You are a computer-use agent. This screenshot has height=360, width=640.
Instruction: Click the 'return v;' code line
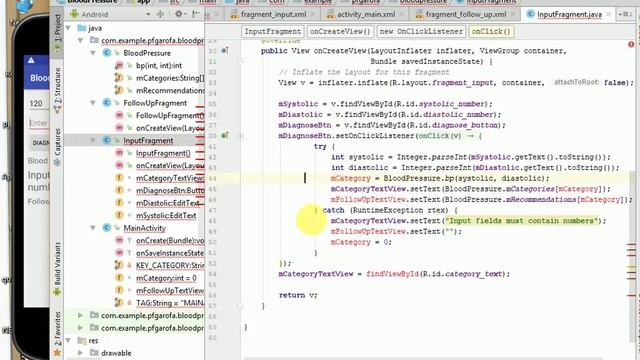click(x=298, y=295)
